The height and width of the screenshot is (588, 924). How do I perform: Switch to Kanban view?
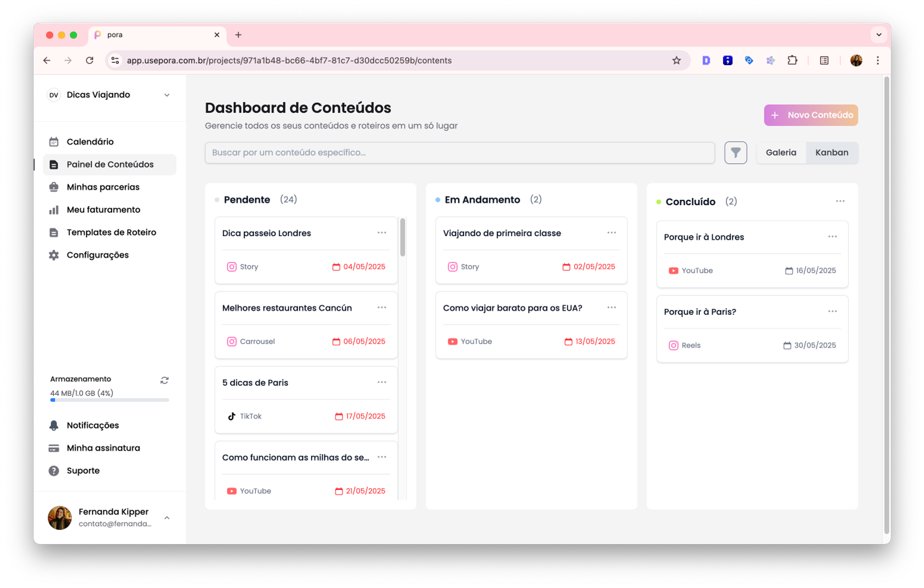pyautogui.click(x=832, y=153)
